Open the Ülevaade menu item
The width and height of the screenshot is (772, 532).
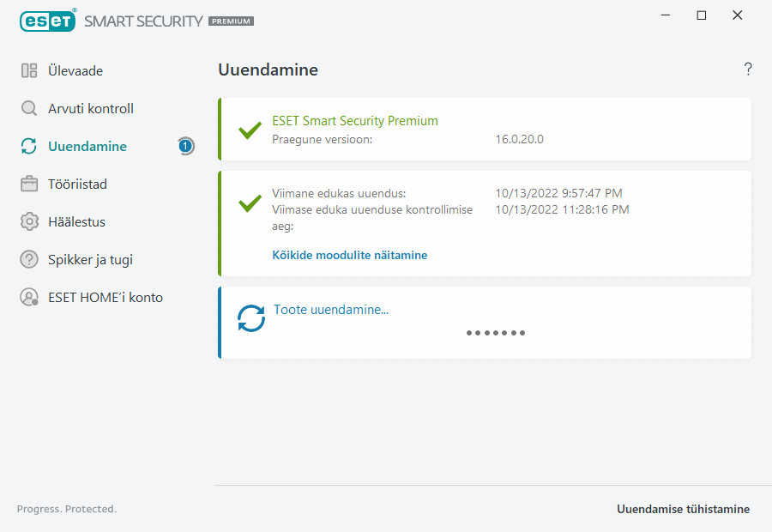[x=75, y=71]
